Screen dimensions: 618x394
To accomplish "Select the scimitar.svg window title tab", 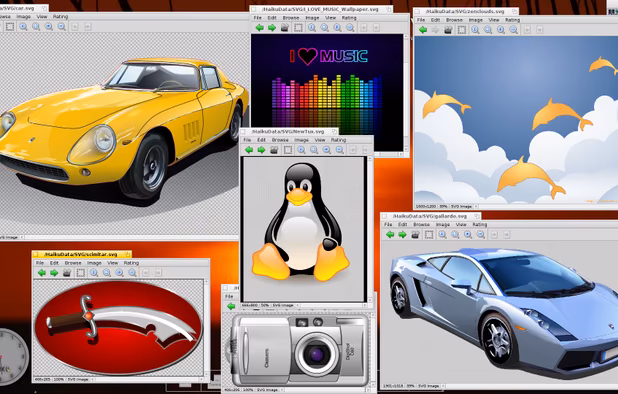I will tap(82, 255).
